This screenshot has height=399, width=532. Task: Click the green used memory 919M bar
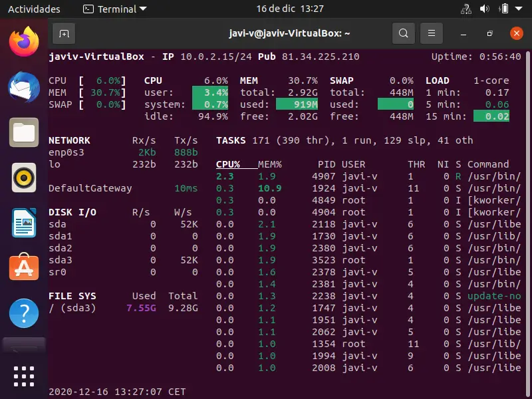point(297,104)
